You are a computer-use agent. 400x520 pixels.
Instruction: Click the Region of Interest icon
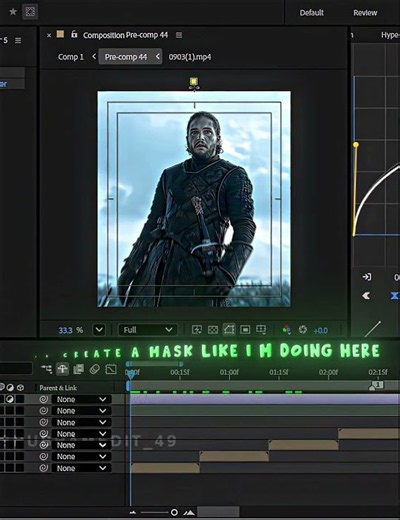[x=245, y=330]
